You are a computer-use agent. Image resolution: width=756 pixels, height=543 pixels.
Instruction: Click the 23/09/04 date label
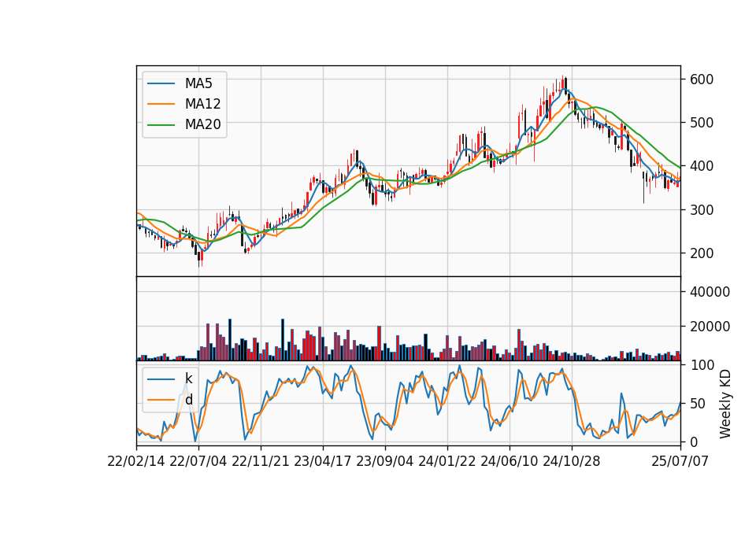tap(385, 461)
